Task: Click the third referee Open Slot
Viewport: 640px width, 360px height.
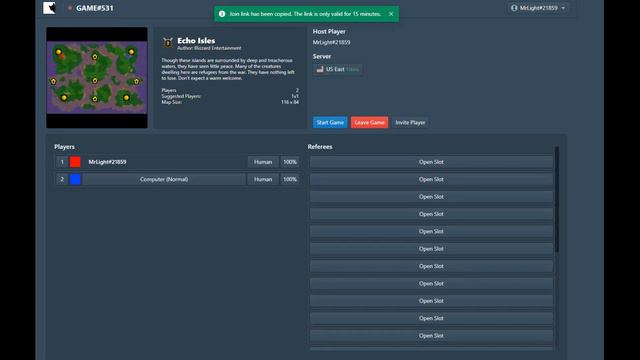Action: [x=431, y=197]
